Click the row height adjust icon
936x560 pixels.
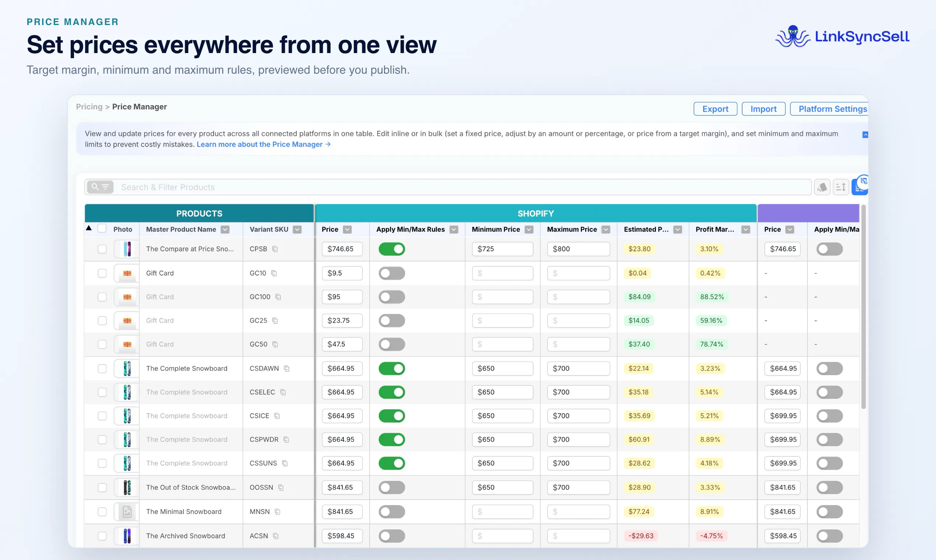point(841,187)
